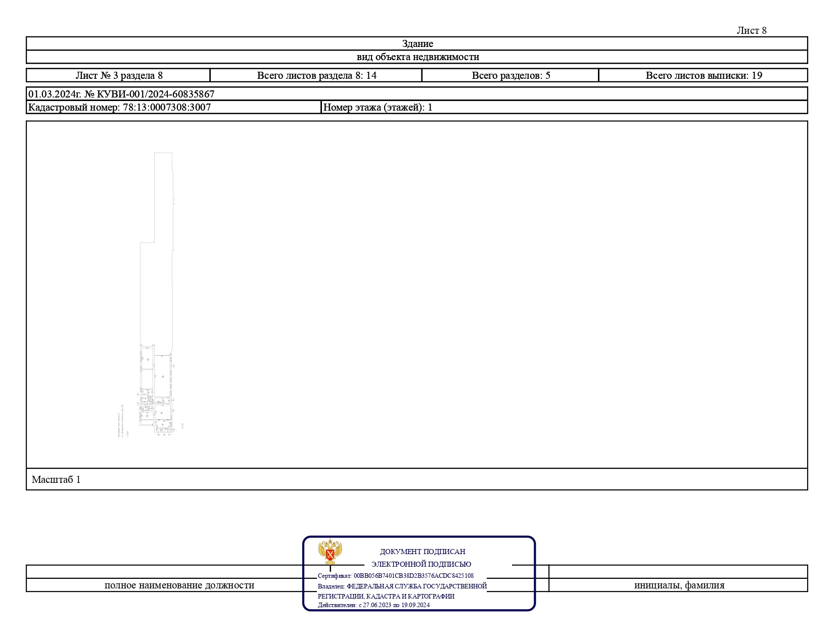Viewport: 834px width, 644px height.
Task: Click the "Всего листов раздела 8: 14" cell
Action: pos(316,75)
